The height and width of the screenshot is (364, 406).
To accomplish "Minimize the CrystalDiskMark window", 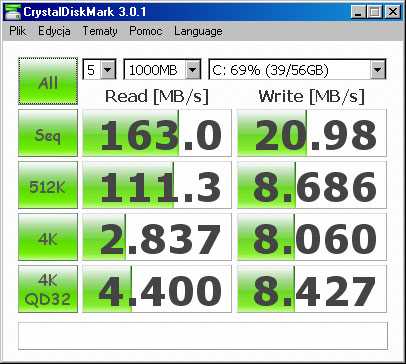I will tap(359, 13).
